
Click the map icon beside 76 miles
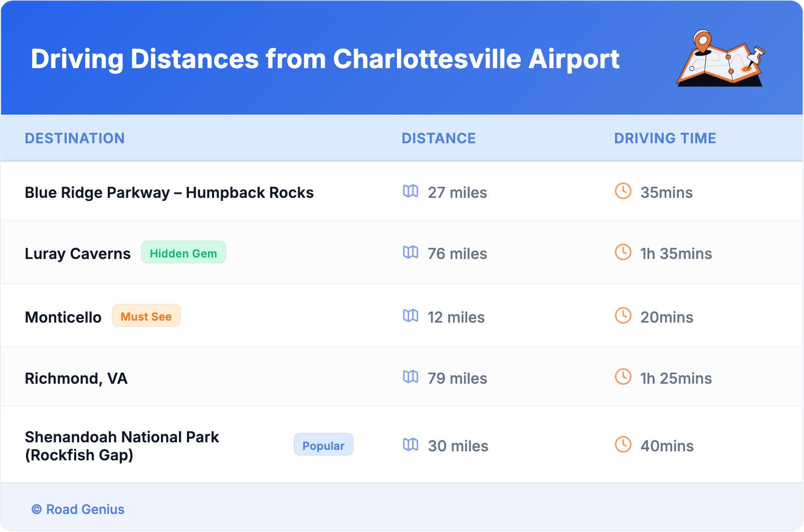click(x=411, y=252)
